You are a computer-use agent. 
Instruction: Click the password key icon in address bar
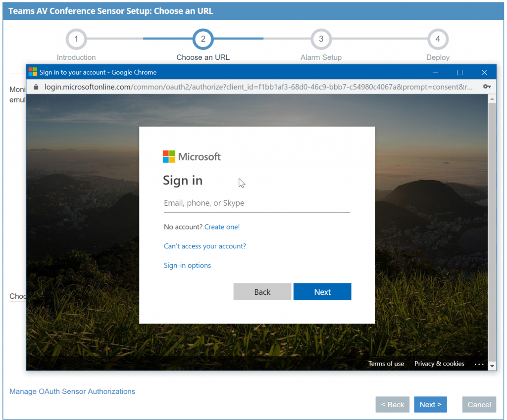(x=487, y=87)
